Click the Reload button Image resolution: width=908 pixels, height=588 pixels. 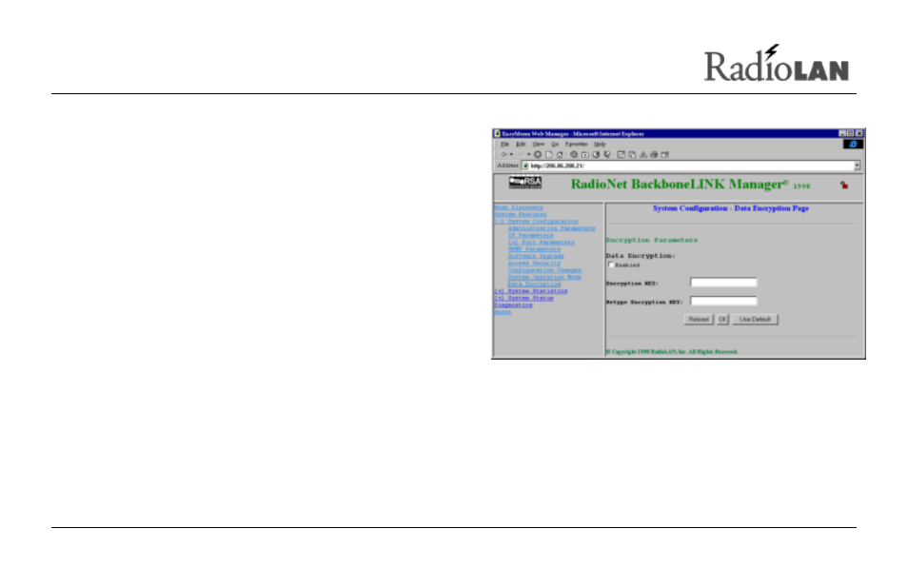[699, 320]
